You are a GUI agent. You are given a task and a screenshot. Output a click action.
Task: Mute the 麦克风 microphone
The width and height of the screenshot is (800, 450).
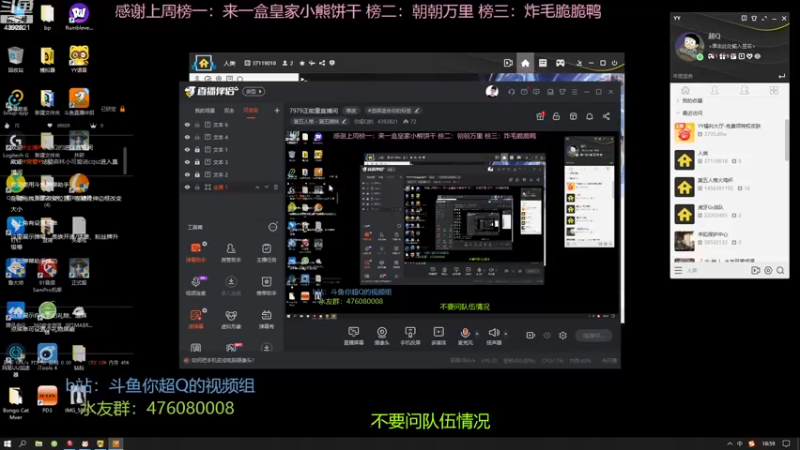click(x=465, y=336)
